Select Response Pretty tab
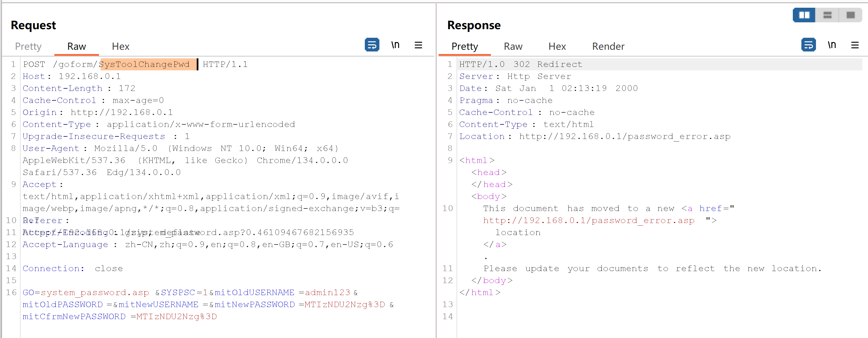This screenshot has width=868, height=338. coord(464,47)
